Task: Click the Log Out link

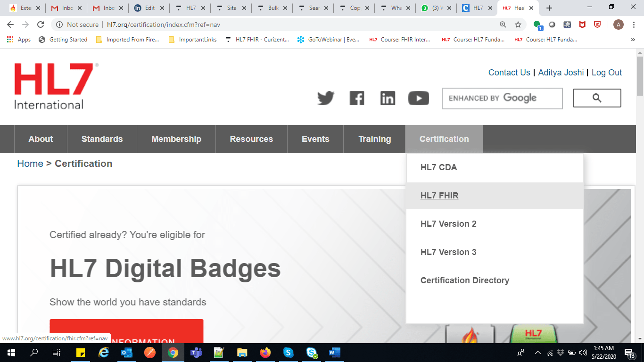Action: point(607,73)
